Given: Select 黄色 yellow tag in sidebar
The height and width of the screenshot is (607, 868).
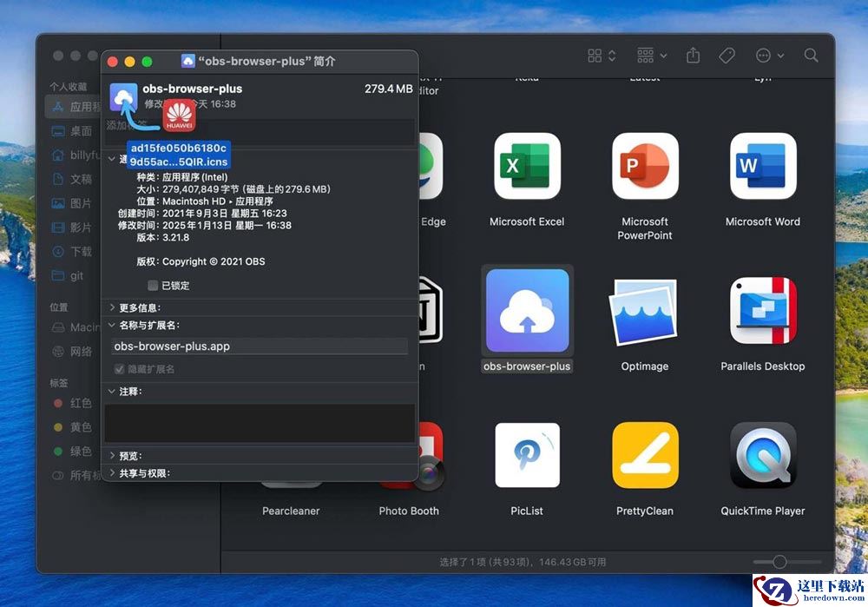Looking at the screenshot, I should pyautogui.click(x=72, y=427).
